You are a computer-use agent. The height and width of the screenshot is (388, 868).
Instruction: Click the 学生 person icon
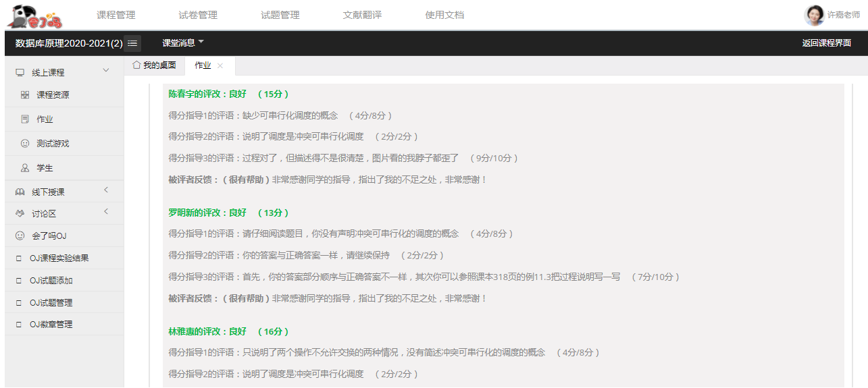click(25, 168)
